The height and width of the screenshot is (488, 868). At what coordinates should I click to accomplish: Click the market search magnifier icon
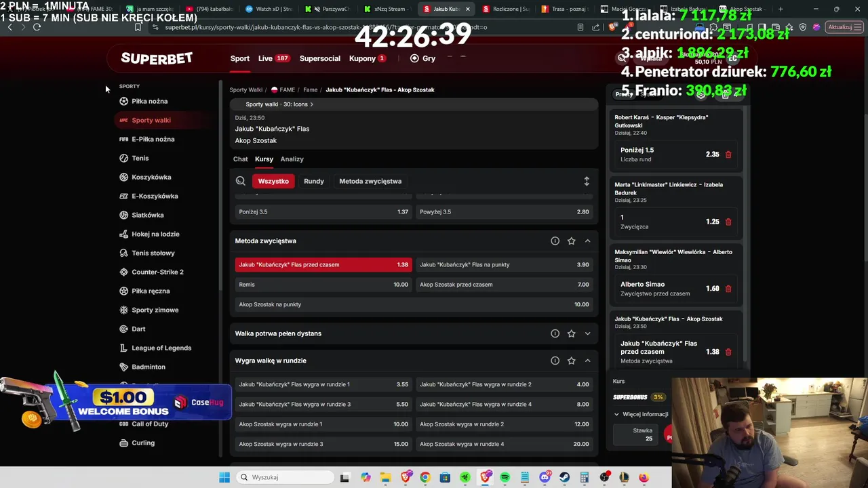coord(241,181)
